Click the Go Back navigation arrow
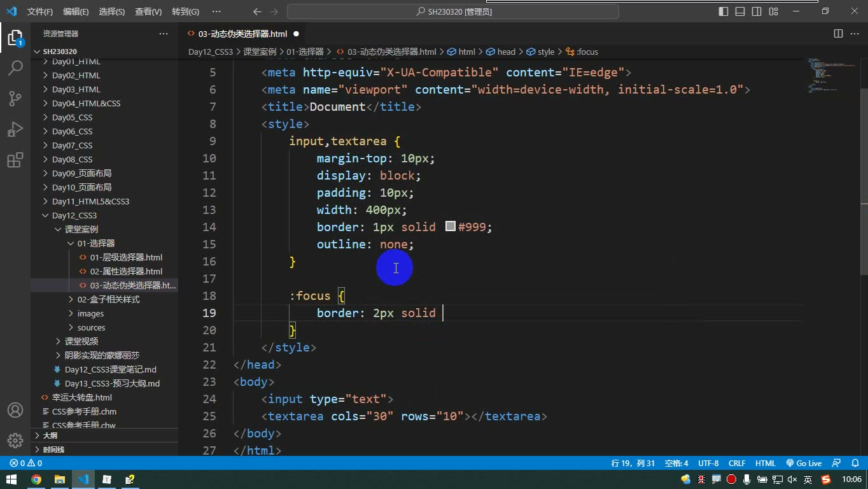This screenshot has width=868, height=489. tap(256, 11)
